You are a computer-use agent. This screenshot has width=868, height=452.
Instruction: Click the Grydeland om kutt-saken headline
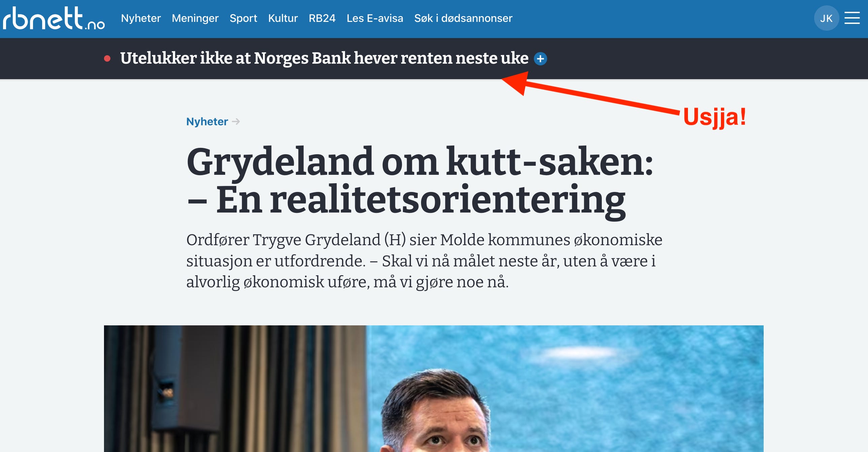coord(419,181)
